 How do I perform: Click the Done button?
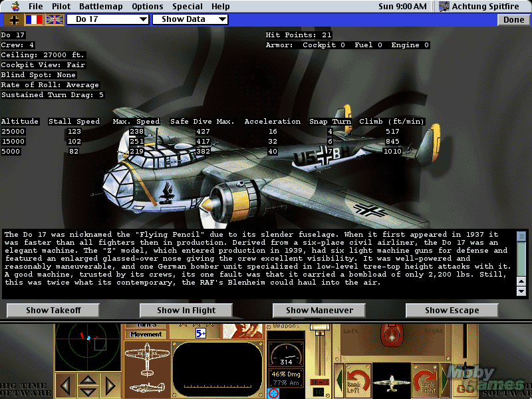(x=513, y=20)
